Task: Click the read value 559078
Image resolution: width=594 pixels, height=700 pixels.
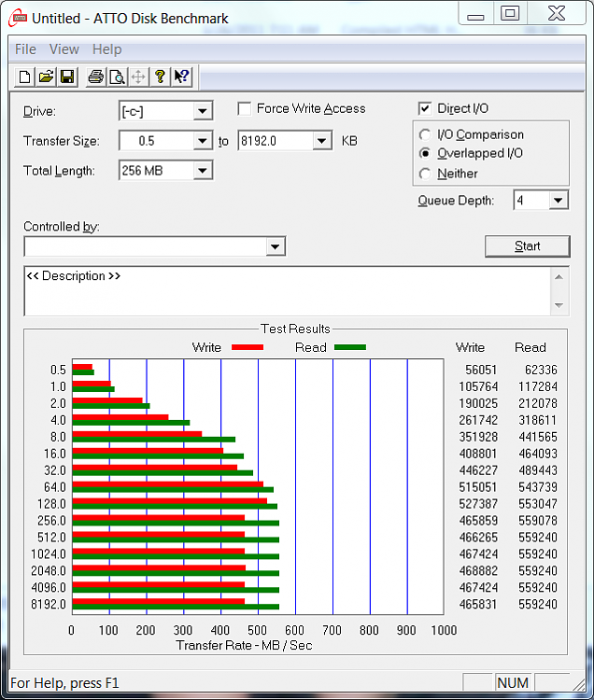Action: 538,521
